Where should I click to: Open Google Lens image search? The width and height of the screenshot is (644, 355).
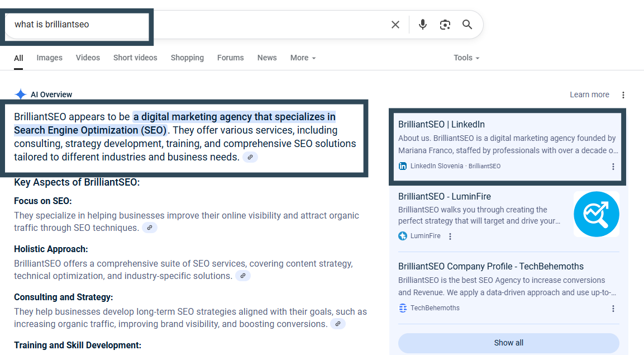coord(445,25)
